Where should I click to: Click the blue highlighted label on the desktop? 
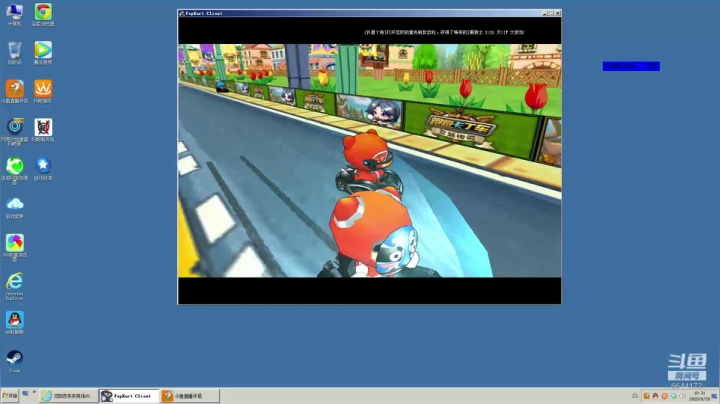[631, 67]
